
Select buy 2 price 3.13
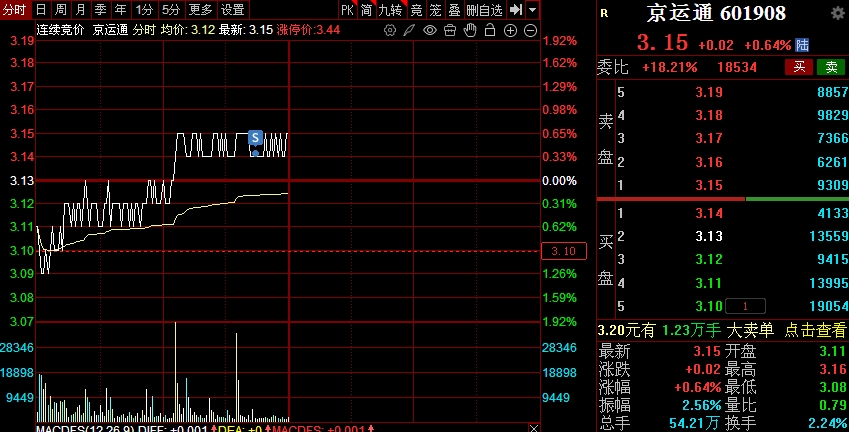coord(709,237)
